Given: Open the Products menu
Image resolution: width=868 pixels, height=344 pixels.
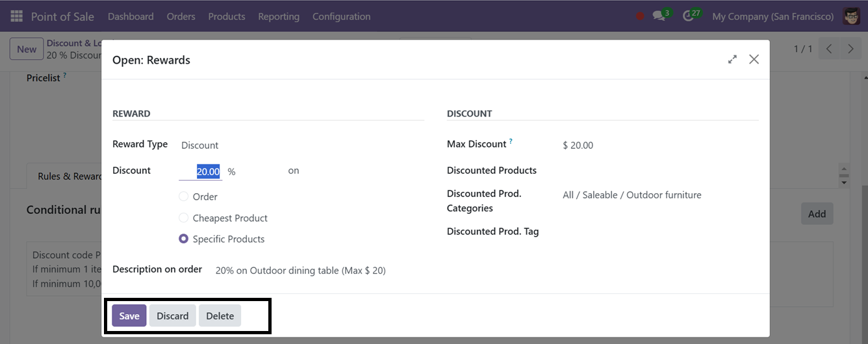Looking at the screenshot, I should click(227, 16).
